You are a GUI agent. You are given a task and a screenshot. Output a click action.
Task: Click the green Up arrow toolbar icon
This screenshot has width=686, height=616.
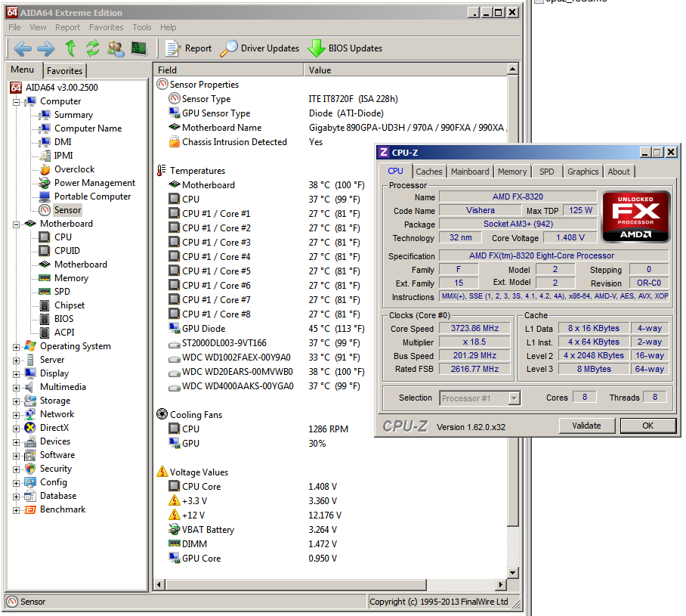[x=70, y=48]
